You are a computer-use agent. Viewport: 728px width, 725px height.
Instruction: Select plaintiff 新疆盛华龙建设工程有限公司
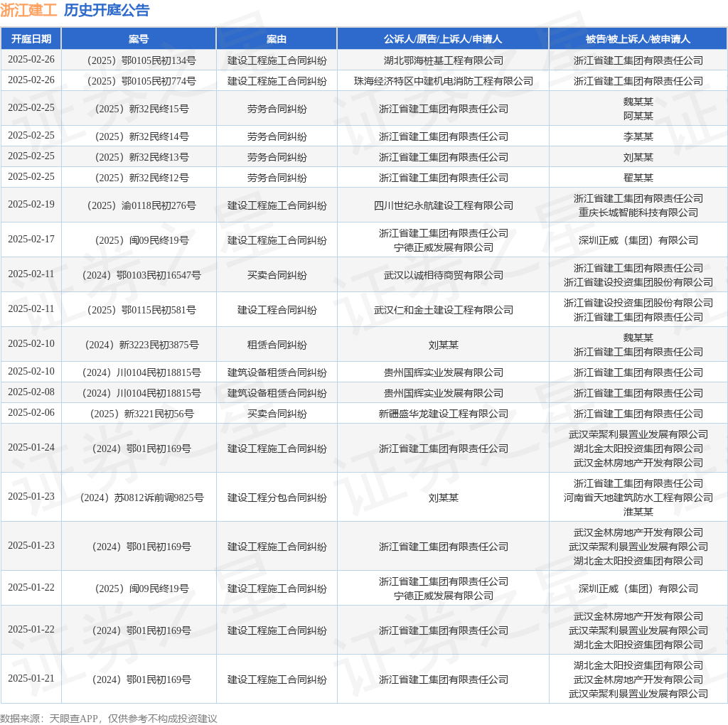444,414
